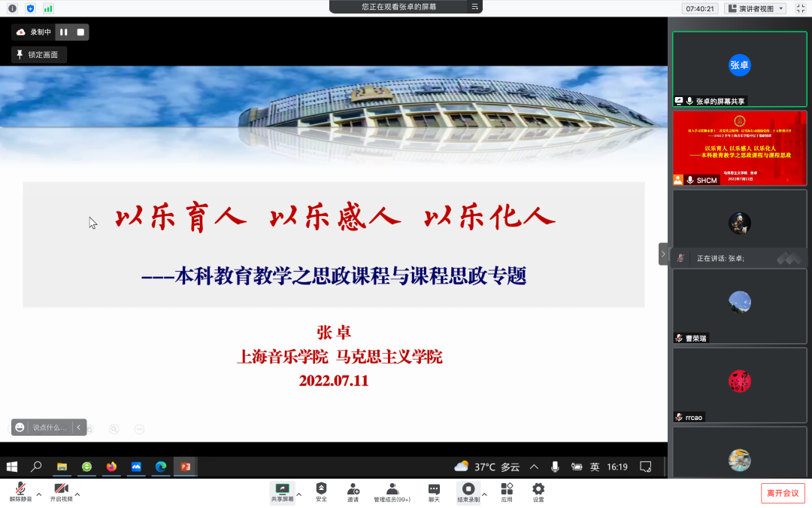Collapse the participant video side panel
This screenshot has height=508, width=812.
662,254
